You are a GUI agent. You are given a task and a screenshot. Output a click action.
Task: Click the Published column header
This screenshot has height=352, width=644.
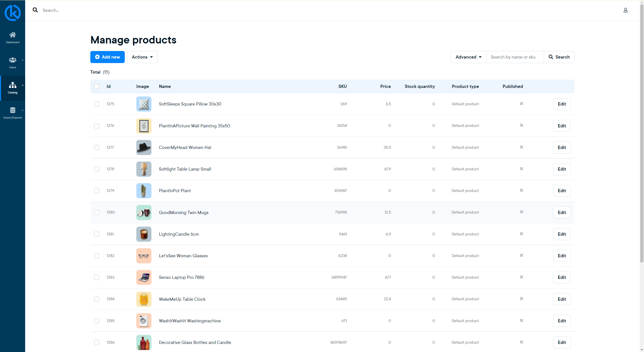tap(512, 86)
